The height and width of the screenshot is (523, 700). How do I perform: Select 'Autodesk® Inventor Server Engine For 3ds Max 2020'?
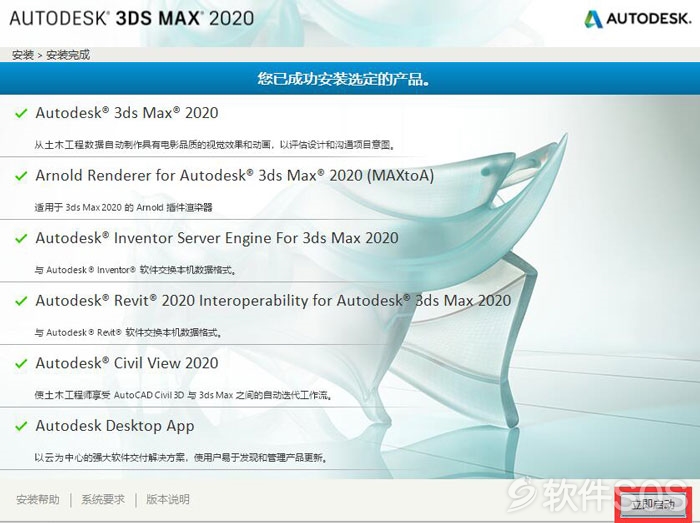(x=217, y=238)
